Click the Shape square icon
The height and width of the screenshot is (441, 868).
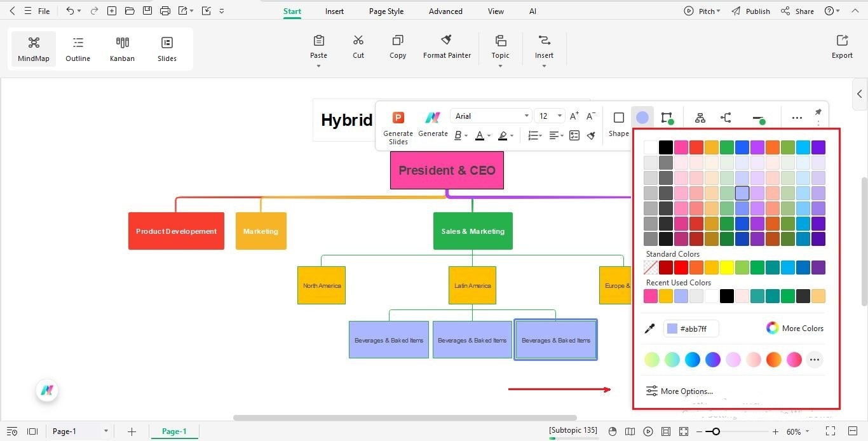(618, 117)
